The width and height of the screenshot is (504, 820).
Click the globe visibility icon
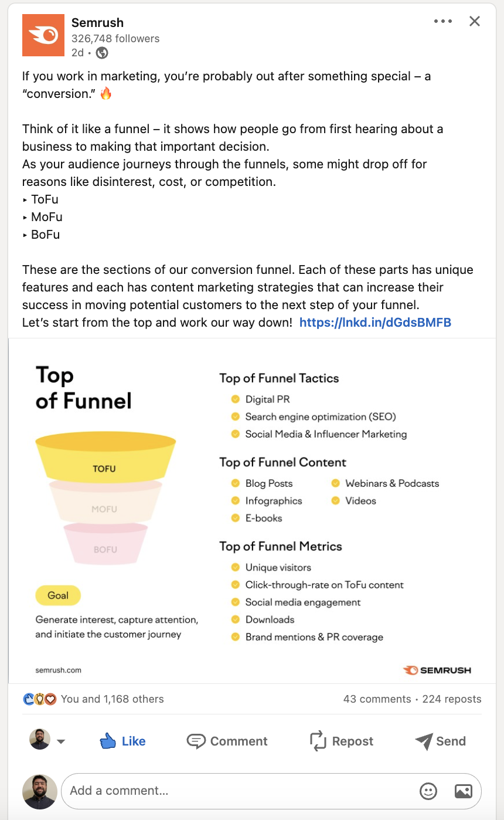[x=102, y=53]
